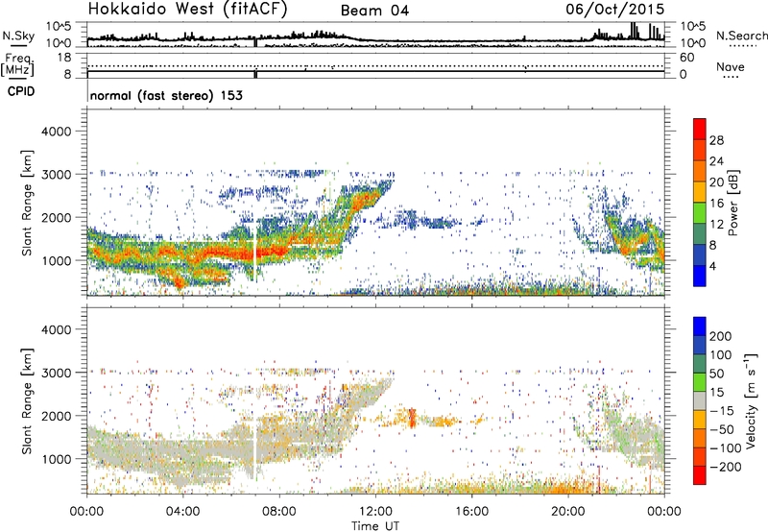Select the '04:00' time tick label
The height and width of the screenshot is (532, 768).
click(182, 512)
